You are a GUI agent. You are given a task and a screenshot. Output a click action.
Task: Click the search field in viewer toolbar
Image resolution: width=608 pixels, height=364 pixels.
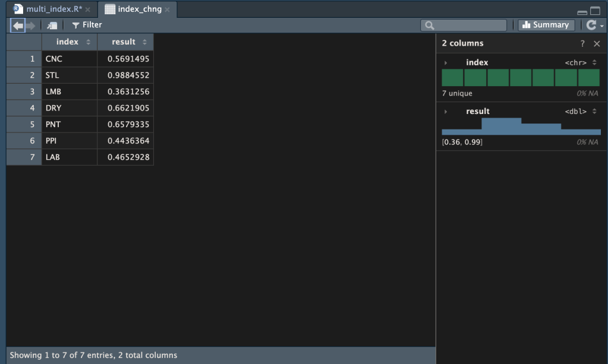(464, 25)
